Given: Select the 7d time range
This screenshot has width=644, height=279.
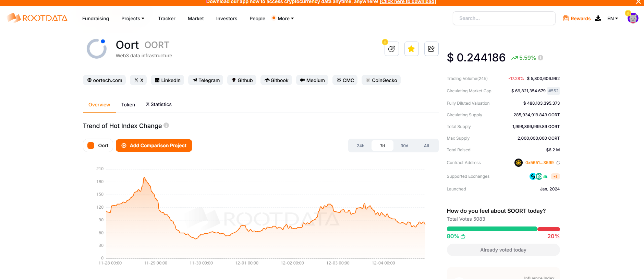Looking at the screenshot, I should coord(382,146).
